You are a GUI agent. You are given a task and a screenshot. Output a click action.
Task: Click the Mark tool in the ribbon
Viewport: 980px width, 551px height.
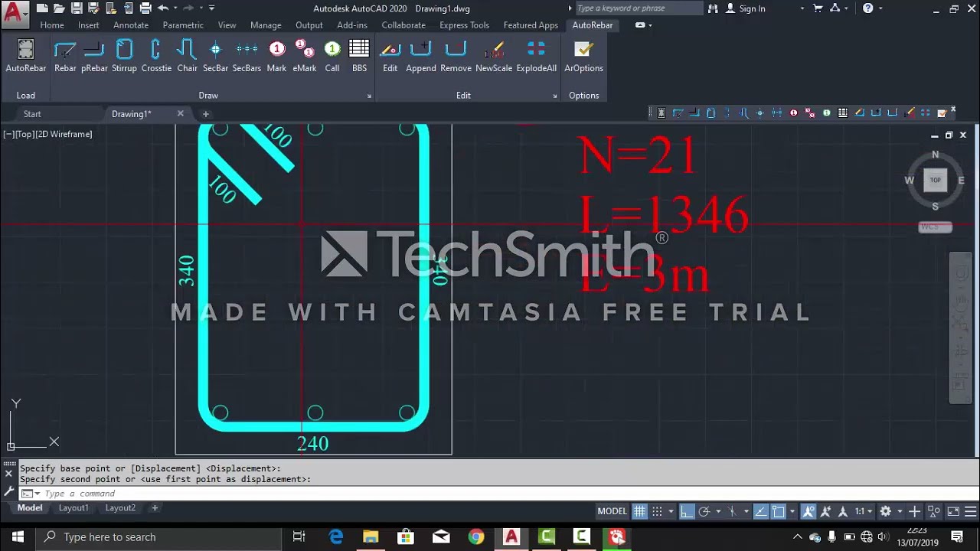[276, 57]
